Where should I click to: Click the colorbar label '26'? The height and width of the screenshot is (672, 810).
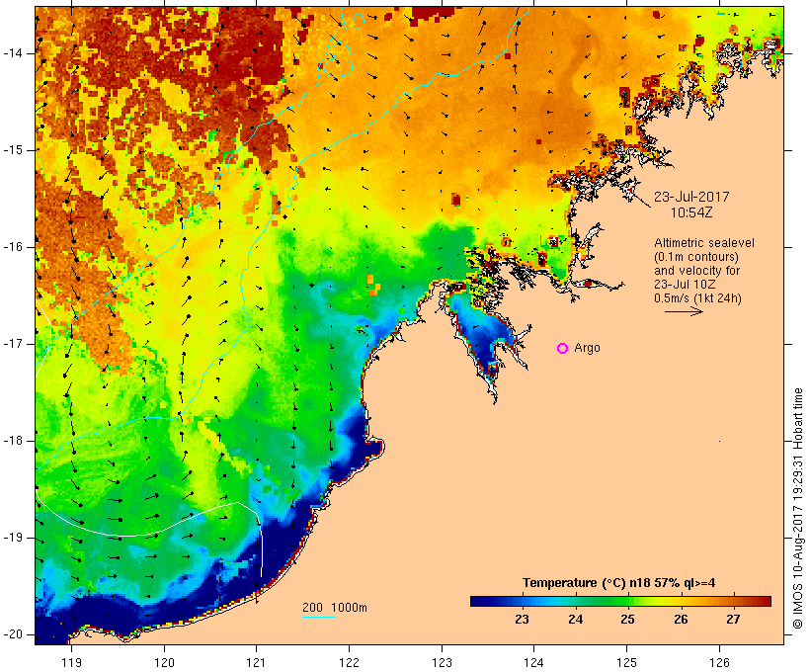tap(681, 620)
